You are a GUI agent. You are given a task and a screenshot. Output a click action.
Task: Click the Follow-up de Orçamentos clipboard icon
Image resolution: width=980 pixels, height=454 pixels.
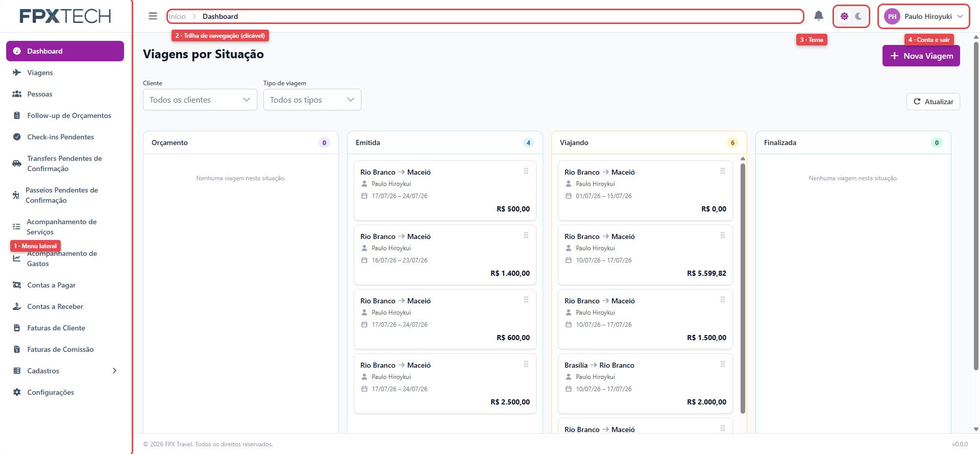tap(17, 115)
